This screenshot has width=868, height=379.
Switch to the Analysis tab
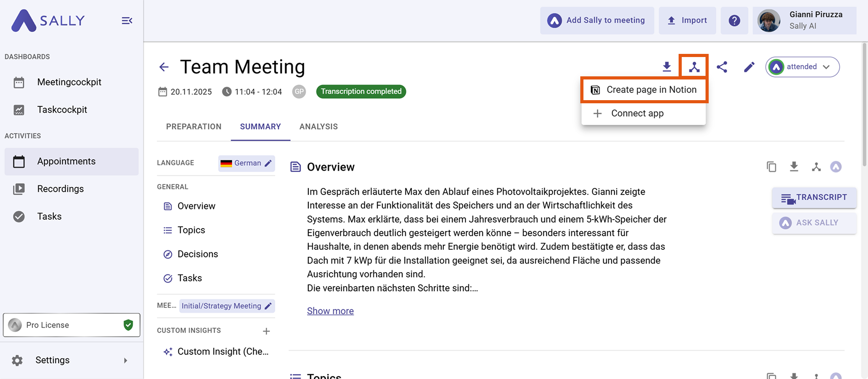pyautogui.click(x=318, y=127)
